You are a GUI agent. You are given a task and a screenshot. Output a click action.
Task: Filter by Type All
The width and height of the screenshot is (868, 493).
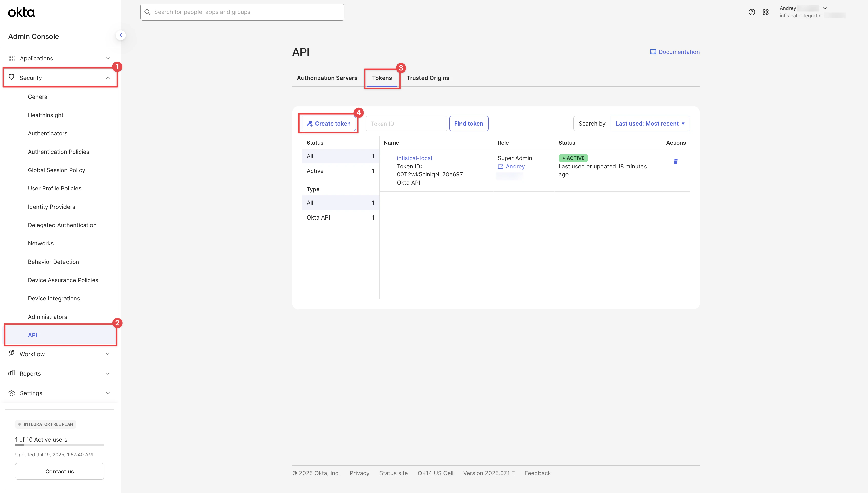click(340, 203)
